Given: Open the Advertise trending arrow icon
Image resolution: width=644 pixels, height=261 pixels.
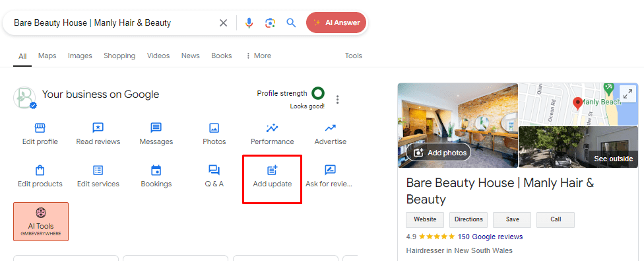Looking at the screenshot, I should [330, 128].
